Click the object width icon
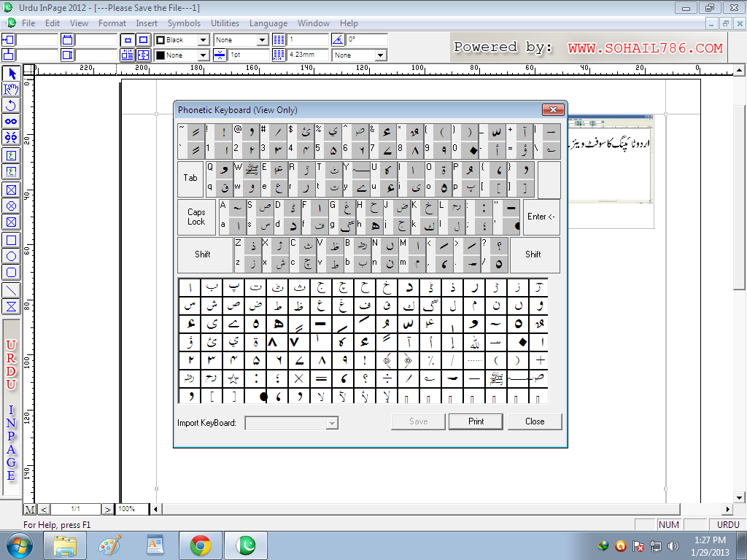This screenshot has height=560, width=747. [67, 40]
